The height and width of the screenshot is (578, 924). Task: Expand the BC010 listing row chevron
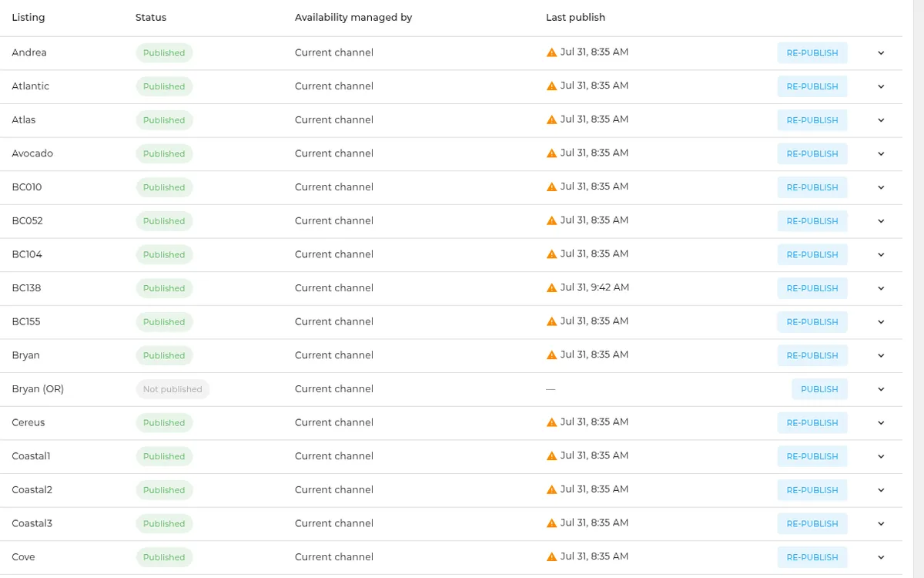tap(881, 187)
